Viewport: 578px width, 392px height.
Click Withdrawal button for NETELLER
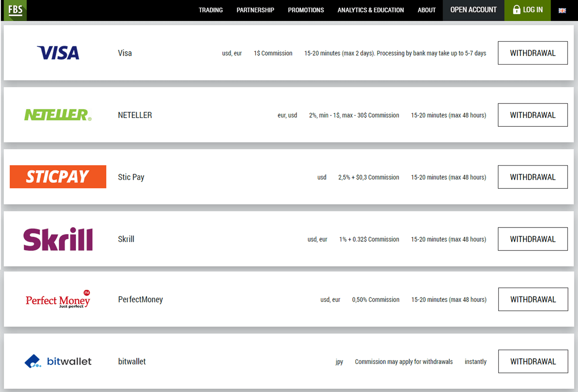(533, 115)
